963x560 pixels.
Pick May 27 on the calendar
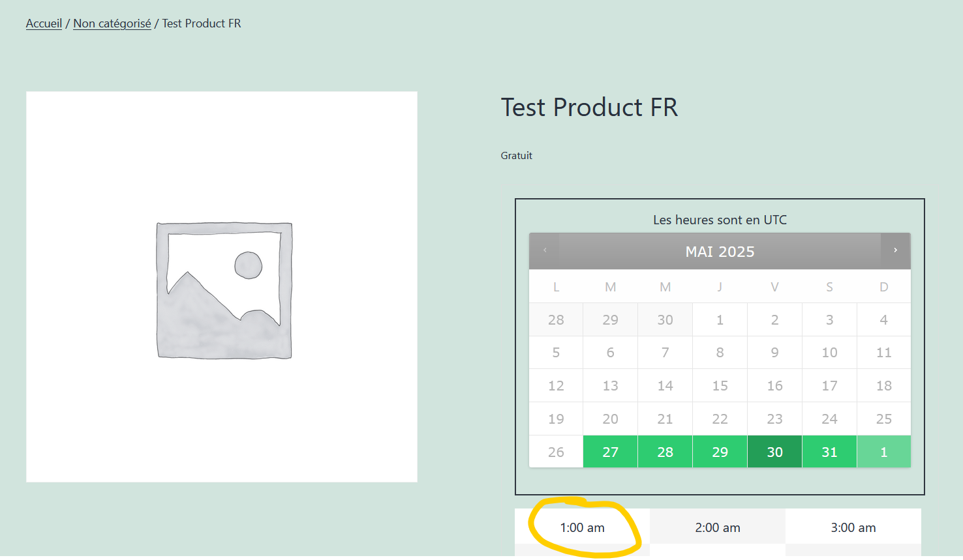coord(610,452)
